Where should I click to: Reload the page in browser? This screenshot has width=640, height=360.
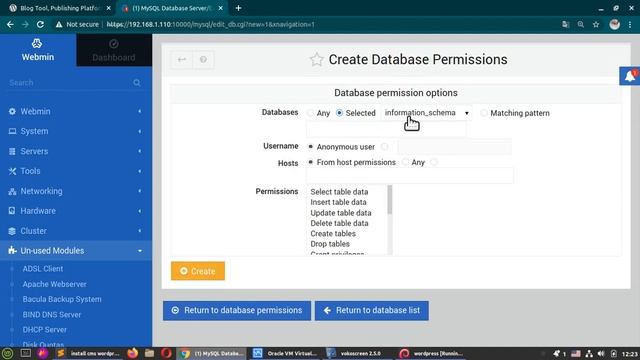40,24
